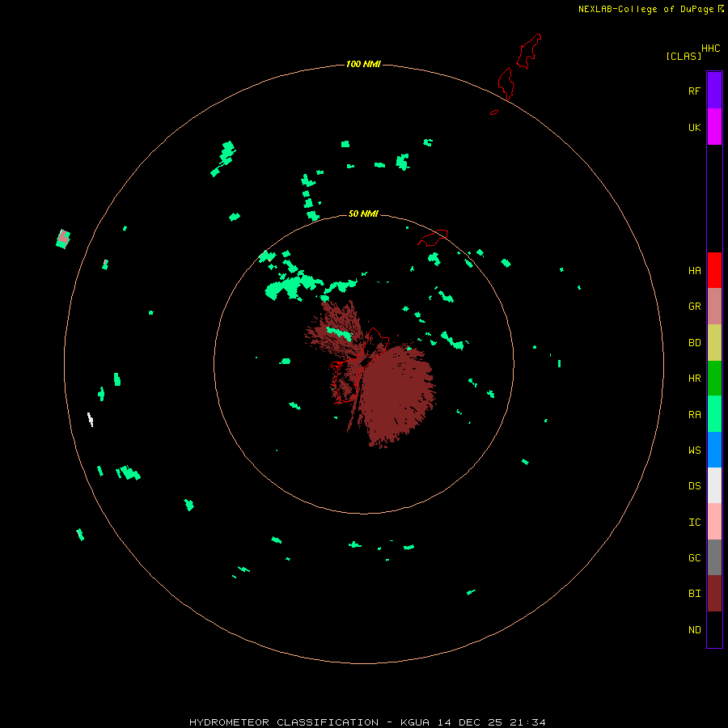Click the "50 NMI" range ring label
728x728 pixels.
click(x=363, y=214)
